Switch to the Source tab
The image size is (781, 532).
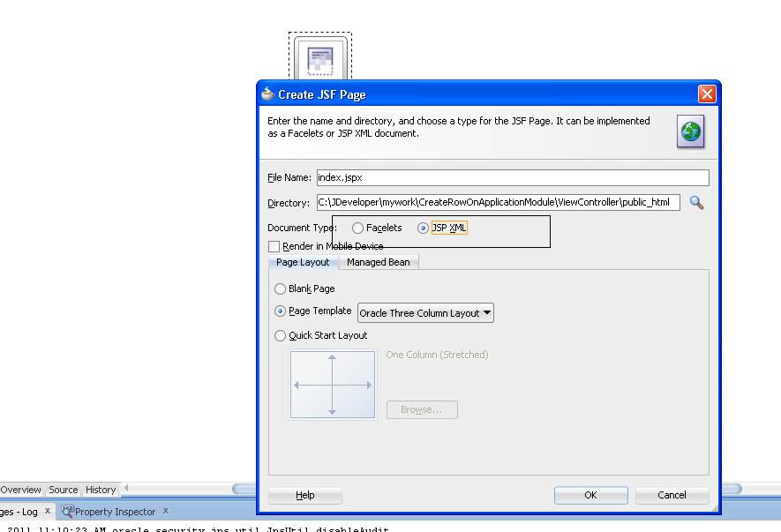coord(63,490)
